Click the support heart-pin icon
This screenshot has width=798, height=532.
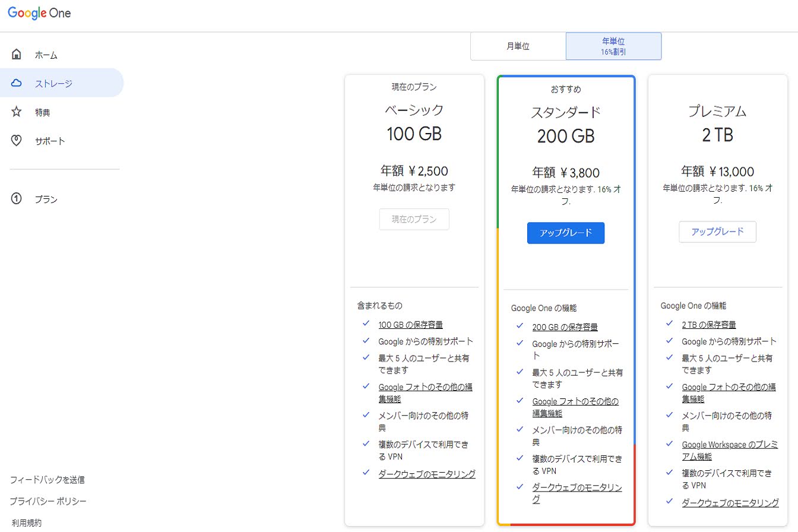tap(17, 141)
